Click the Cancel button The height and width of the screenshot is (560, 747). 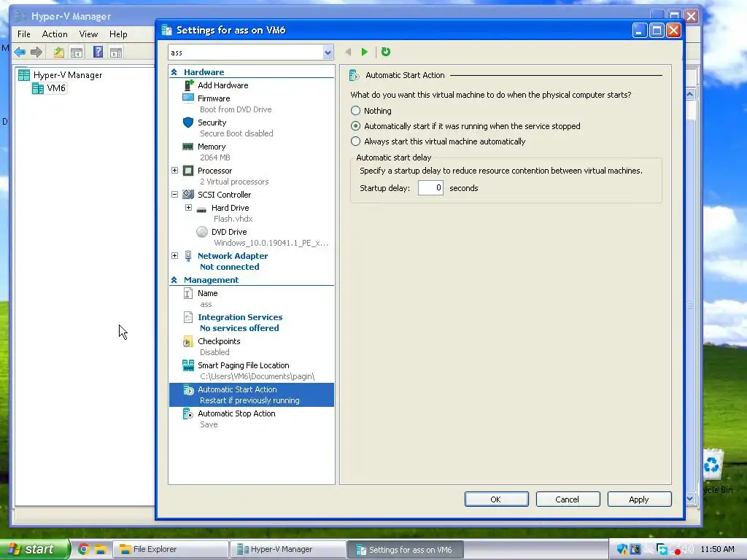568,499
